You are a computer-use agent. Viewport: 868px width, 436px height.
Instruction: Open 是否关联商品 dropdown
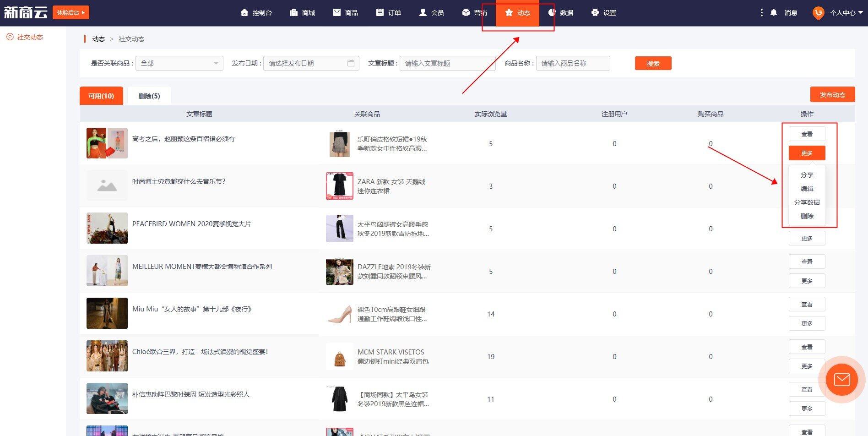coord(179,63)
